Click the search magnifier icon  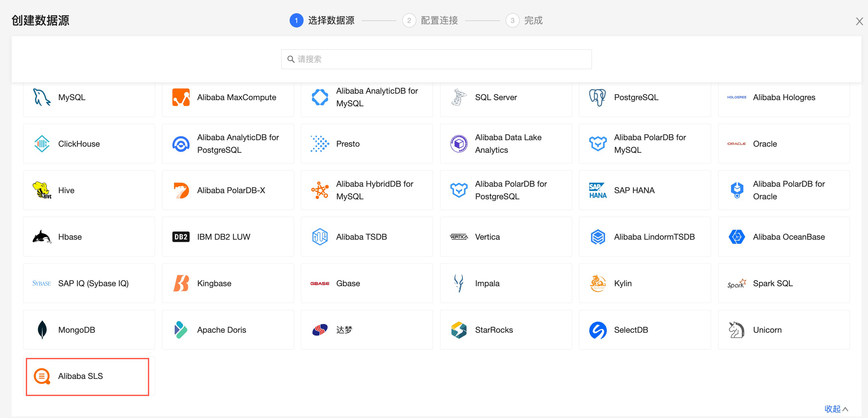click(x=291, y=59)
